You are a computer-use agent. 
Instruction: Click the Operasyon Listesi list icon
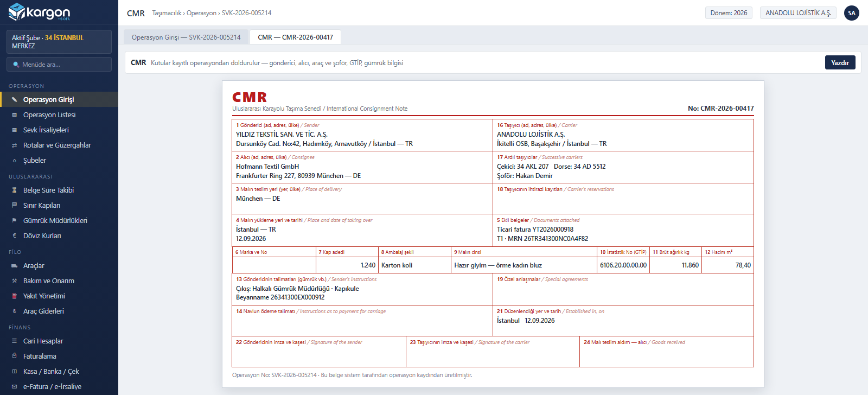pyautogui.click(x=15, y=115)
